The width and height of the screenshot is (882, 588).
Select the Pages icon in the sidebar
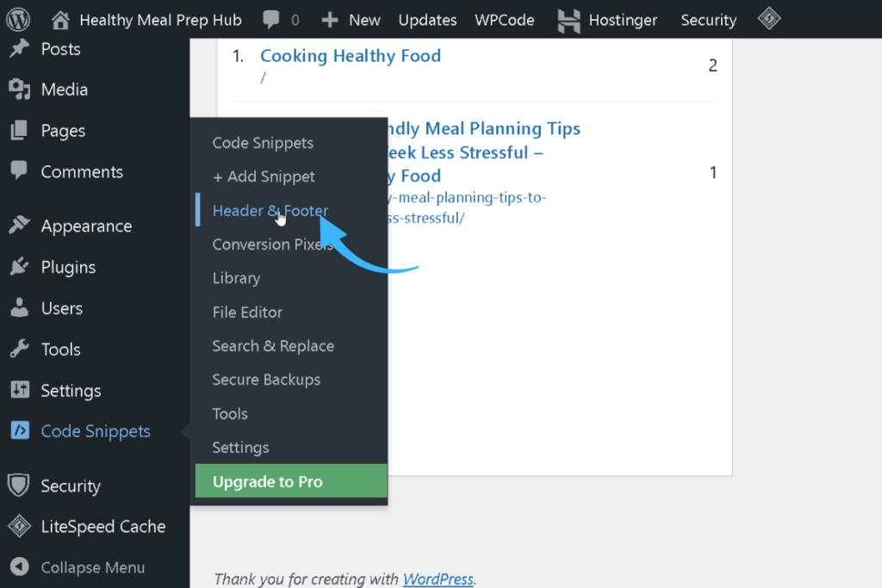pyautogui.click(x=19, y=131)
